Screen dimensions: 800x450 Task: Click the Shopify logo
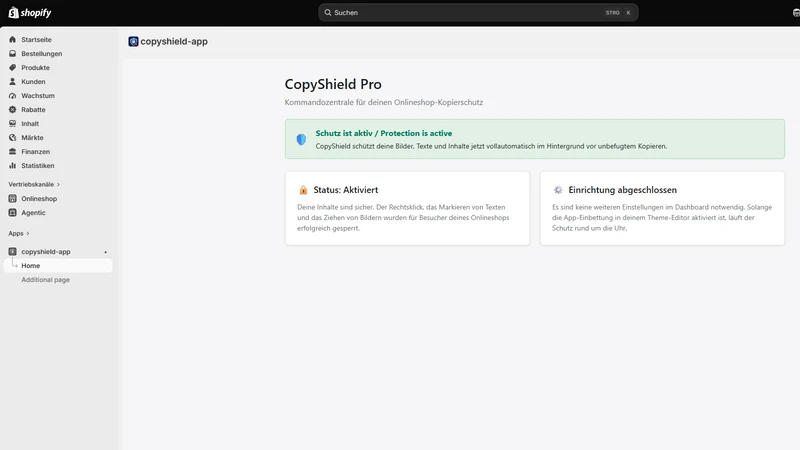(x=30, y=12)
